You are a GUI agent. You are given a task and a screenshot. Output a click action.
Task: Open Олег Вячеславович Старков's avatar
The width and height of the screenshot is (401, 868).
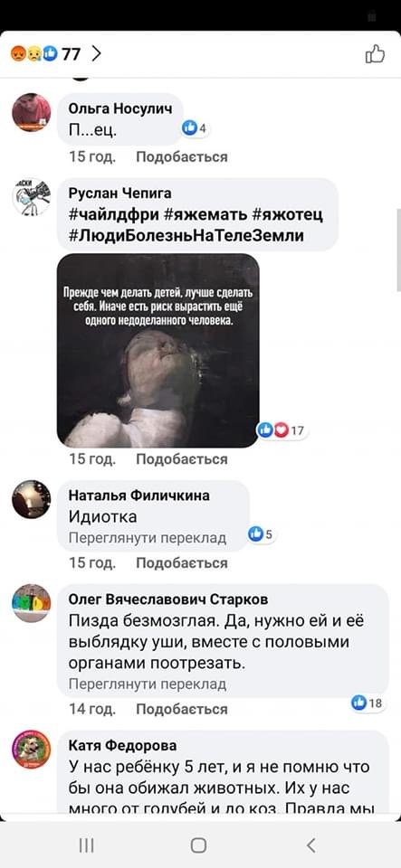(x=32, y=603)
